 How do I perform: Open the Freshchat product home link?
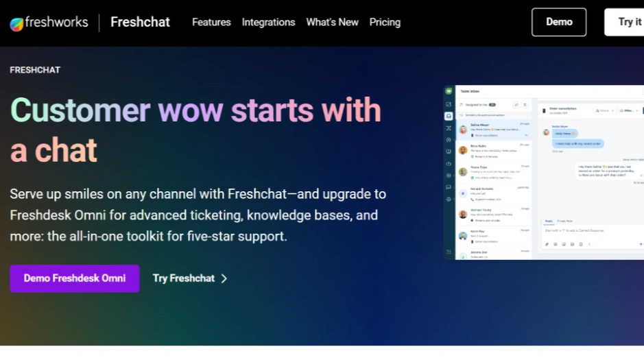(x=140, y=22)
